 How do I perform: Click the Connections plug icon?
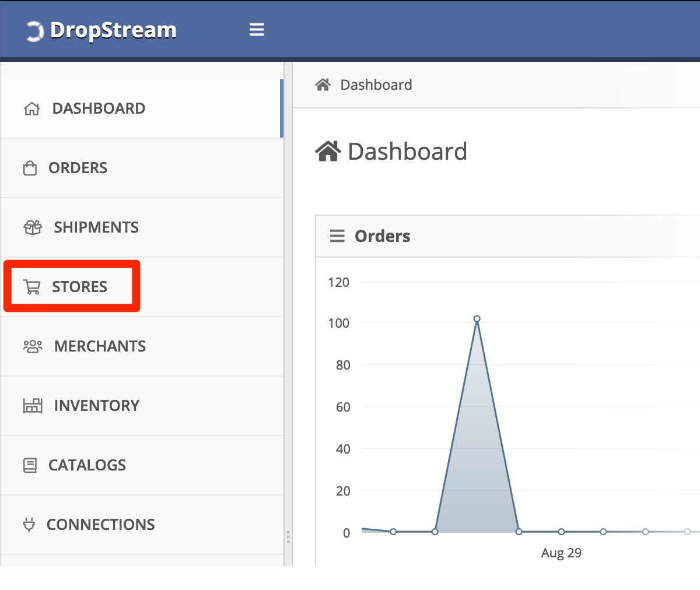click(x=29, y=525)
